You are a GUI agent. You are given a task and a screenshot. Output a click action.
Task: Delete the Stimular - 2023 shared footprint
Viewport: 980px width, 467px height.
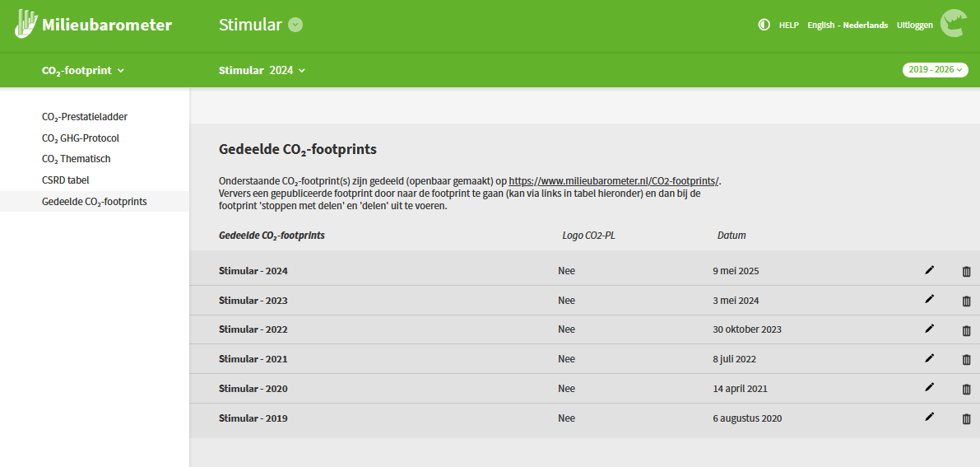pyautogui.click(x=966, y=301)
